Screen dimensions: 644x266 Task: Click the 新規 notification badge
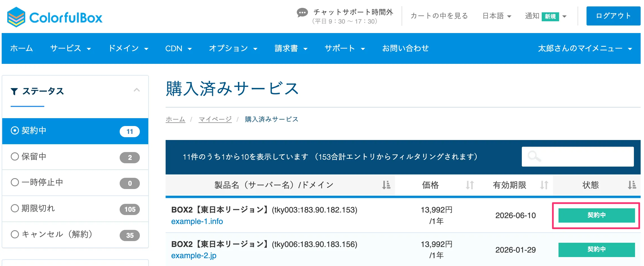(x=550, y=17)
